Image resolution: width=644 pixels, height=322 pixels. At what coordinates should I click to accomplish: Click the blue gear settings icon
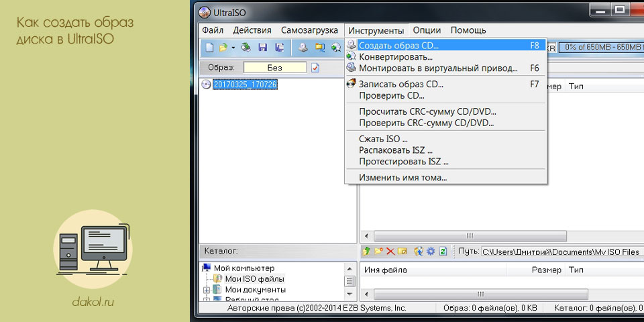click(431, 252)
